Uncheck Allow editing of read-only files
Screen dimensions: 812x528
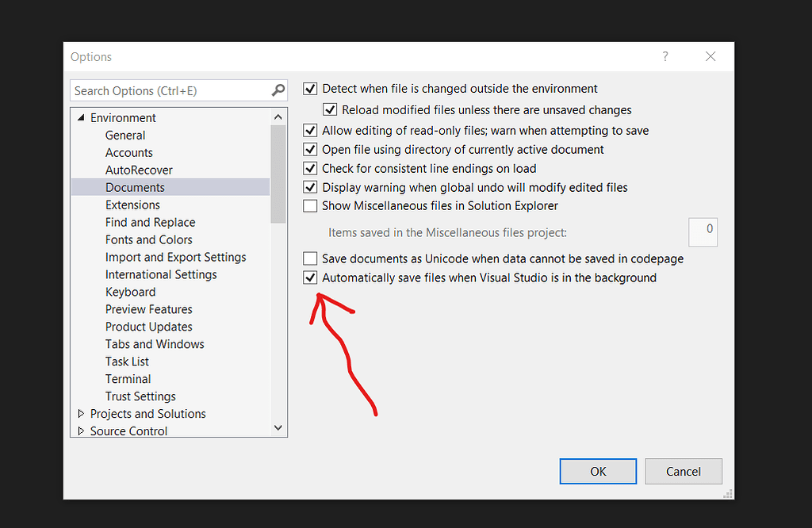tap(310, 130)
